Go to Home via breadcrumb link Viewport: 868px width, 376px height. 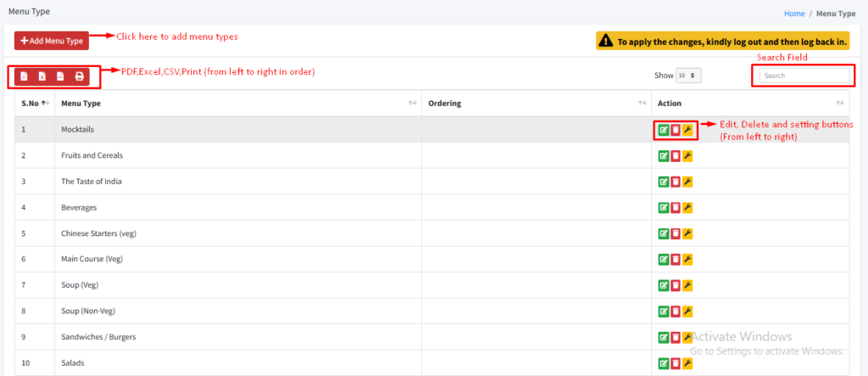(794, 14)
